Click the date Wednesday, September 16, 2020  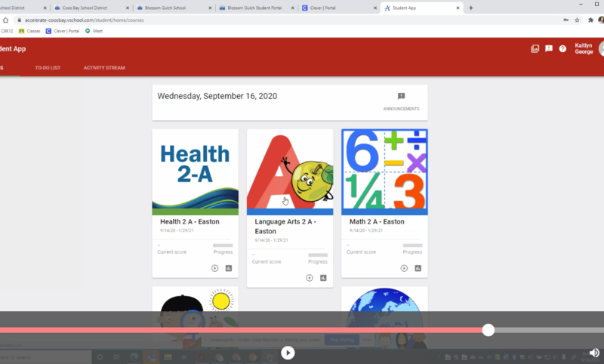pyautogui.click(x=217, y=96)
